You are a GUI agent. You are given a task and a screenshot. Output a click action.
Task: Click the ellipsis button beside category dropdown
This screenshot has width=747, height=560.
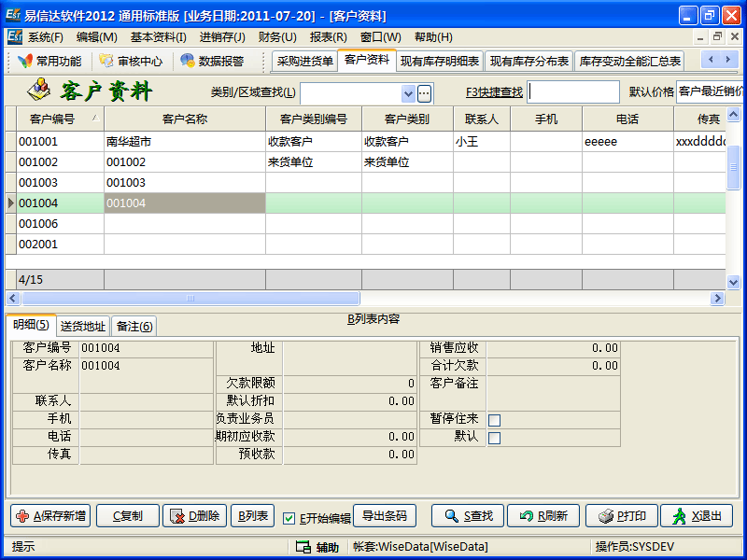click(x=425, y=92)
